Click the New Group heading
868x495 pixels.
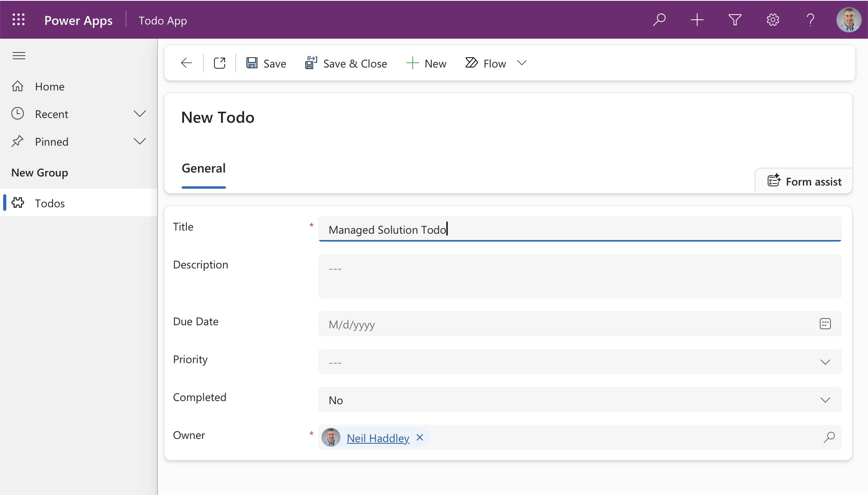tap(39, 173)
